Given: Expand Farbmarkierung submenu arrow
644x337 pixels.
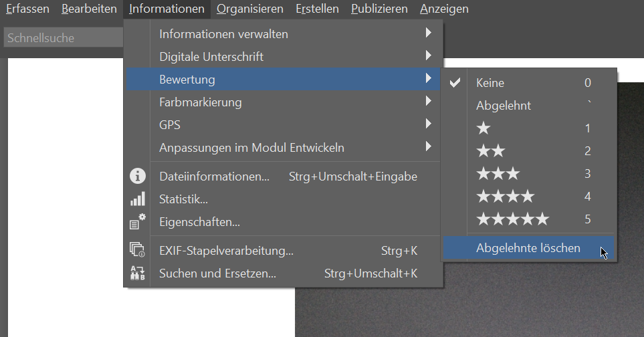Looking at the screenshot, I should (429, 101).
